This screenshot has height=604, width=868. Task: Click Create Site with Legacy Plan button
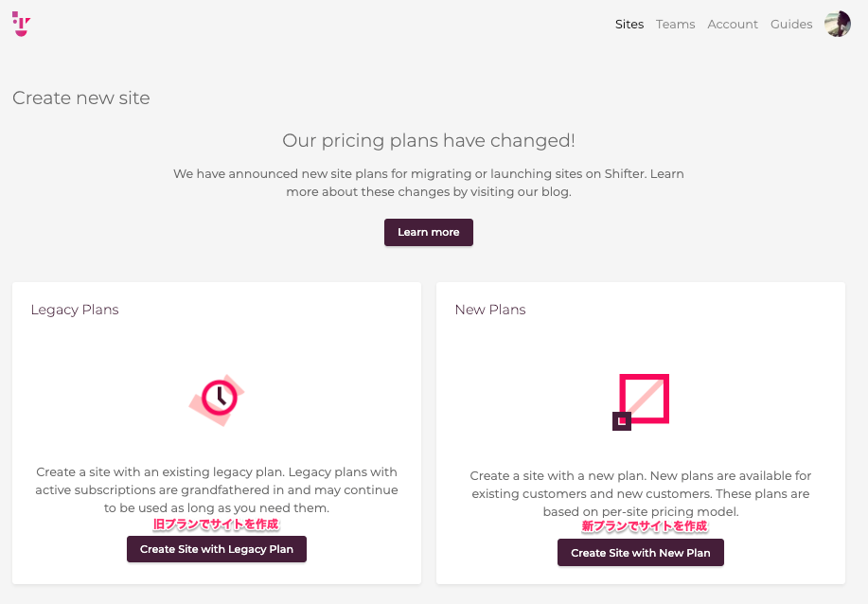(217, 549)
